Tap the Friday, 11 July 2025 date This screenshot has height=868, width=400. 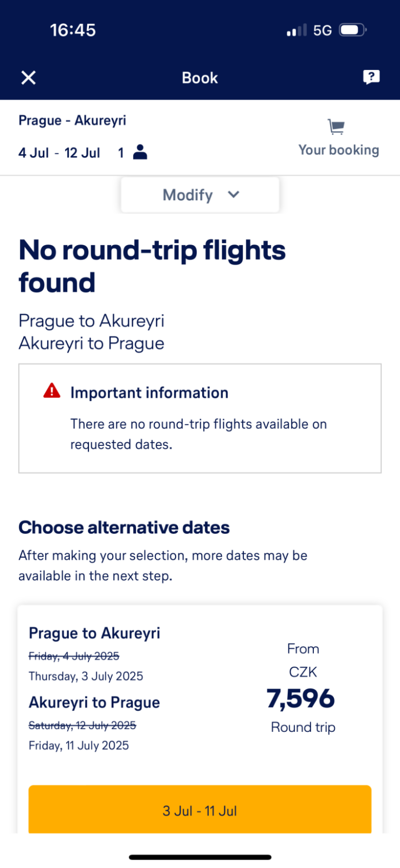point(79,746)
